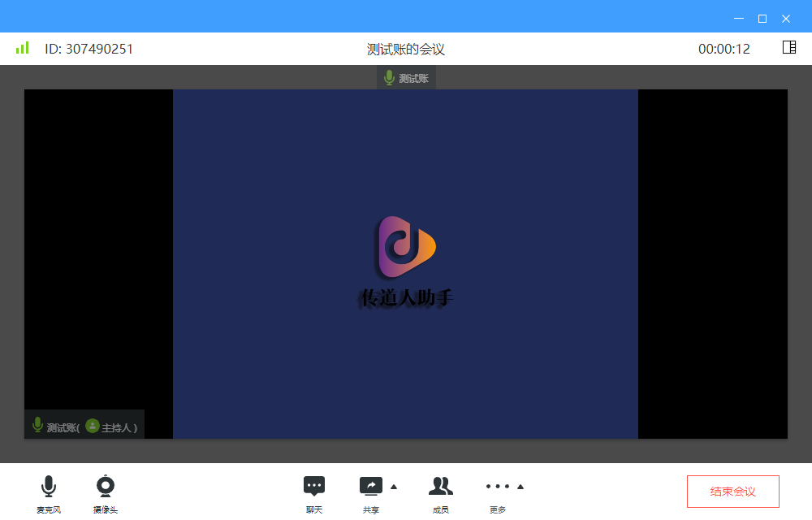Check the green signal strength icon
This screenshot has height=520, width=812.
coord(22,48)
